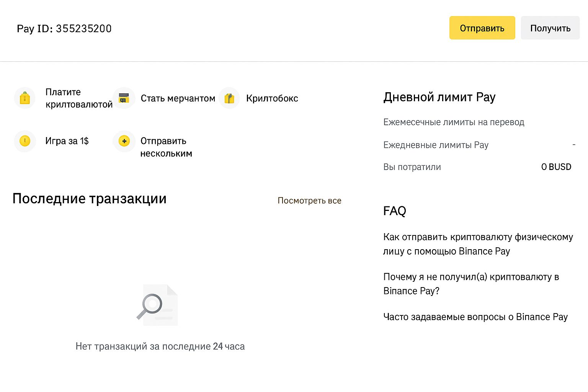Click the Pay ID 355235200 text
This screenshot has width=588, height=392.
pyautogui.click(x=64, y=29)
